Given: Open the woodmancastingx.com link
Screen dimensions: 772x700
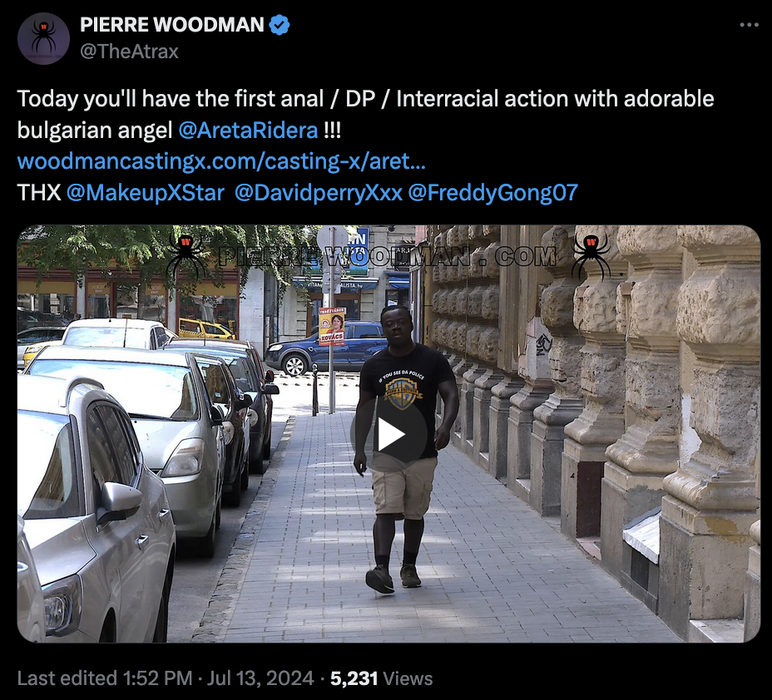Looking at the screenshot, I should point(221,161).
